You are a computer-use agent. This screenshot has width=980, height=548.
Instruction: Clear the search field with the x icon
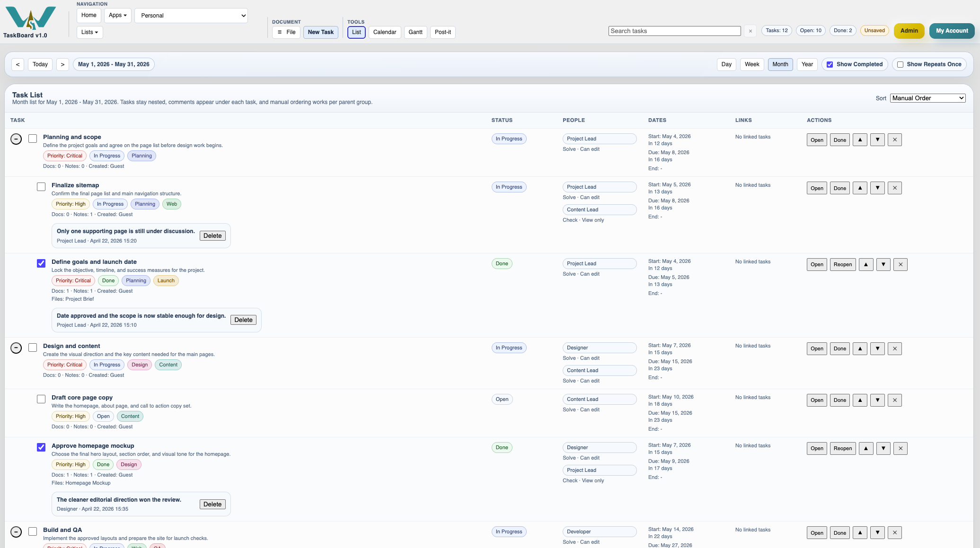750,31
